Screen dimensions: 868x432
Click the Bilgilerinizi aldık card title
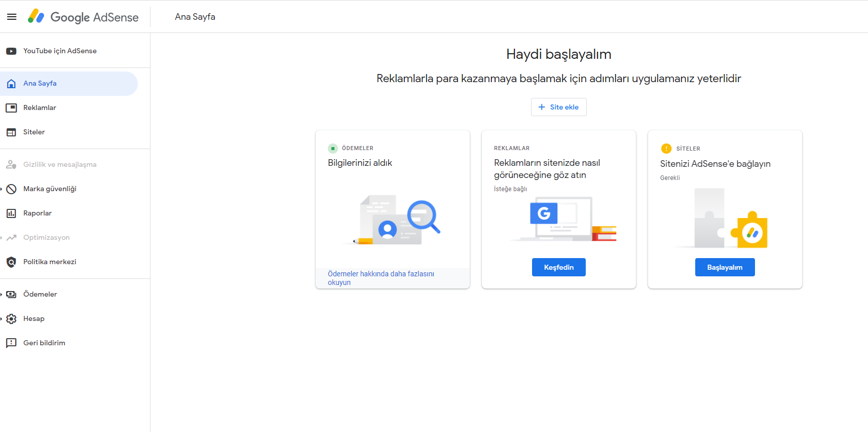(x=360, y=163)
